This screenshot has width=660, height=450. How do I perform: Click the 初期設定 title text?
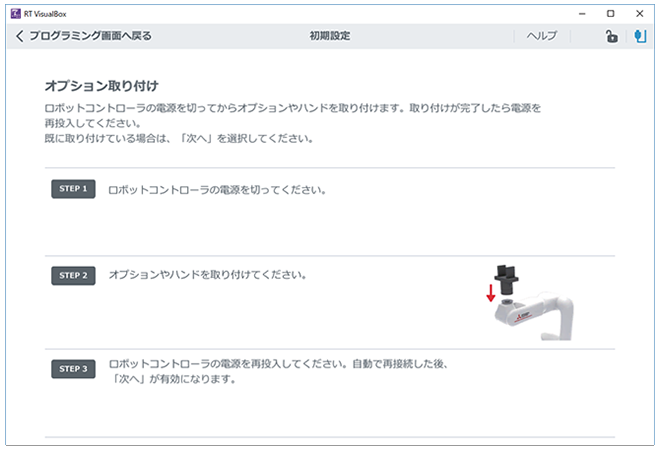(x=330, y=36)
